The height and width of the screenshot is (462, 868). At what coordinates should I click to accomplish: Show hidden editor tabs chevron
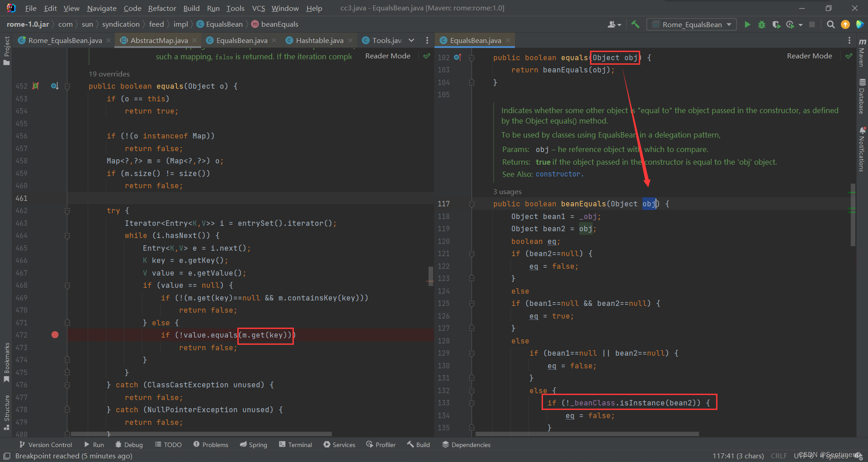pyautogui.click(x=411, y=40)
